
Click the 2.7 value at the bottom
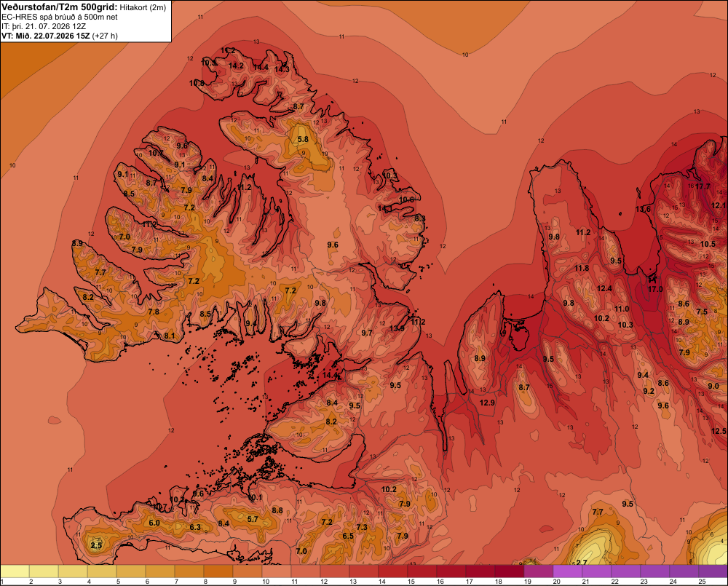pyautogui.click(x=582, y=562)
